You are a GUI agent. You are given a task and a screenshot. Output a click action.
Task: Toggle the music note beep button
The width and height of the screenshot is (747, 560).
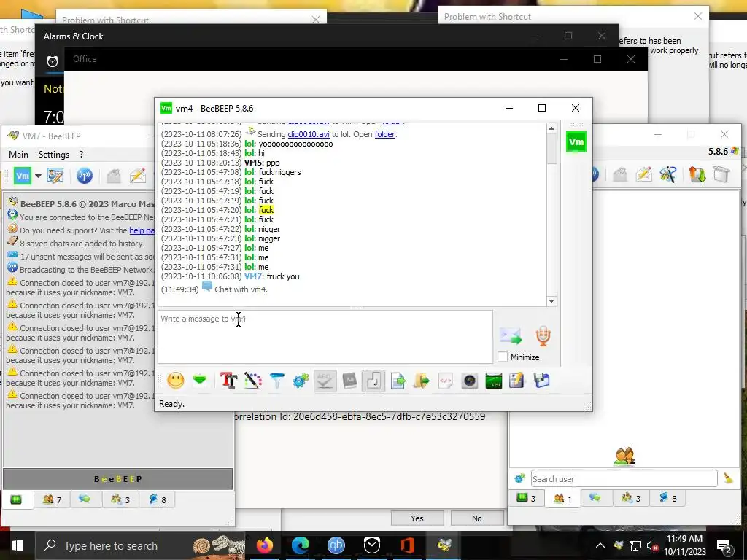(x=373, y=381)
